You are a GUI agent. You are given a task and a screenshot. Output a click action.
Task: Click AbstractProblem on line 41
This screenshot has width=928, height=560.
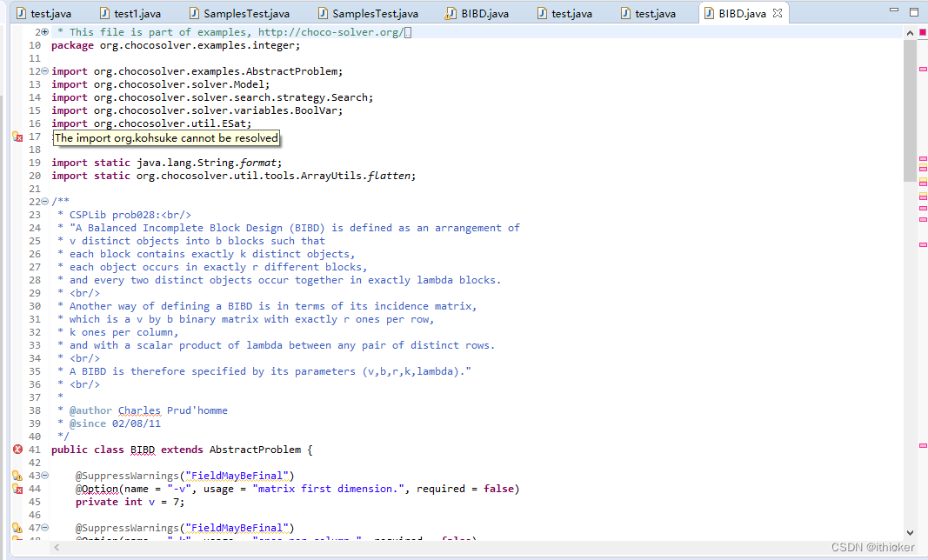click(x=255, y=450)
